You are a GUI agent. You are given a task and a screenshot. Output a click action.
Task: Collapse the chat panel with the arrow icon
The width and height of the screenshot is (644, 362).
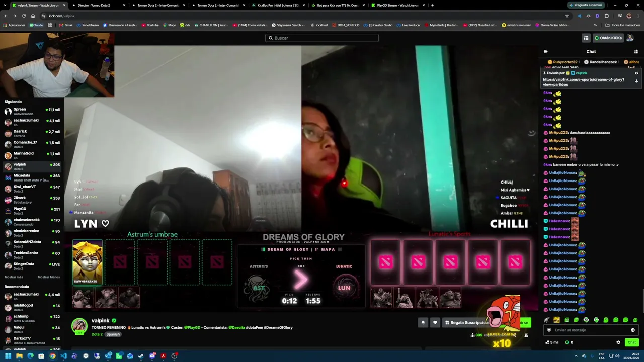click(x=545, y=51)
